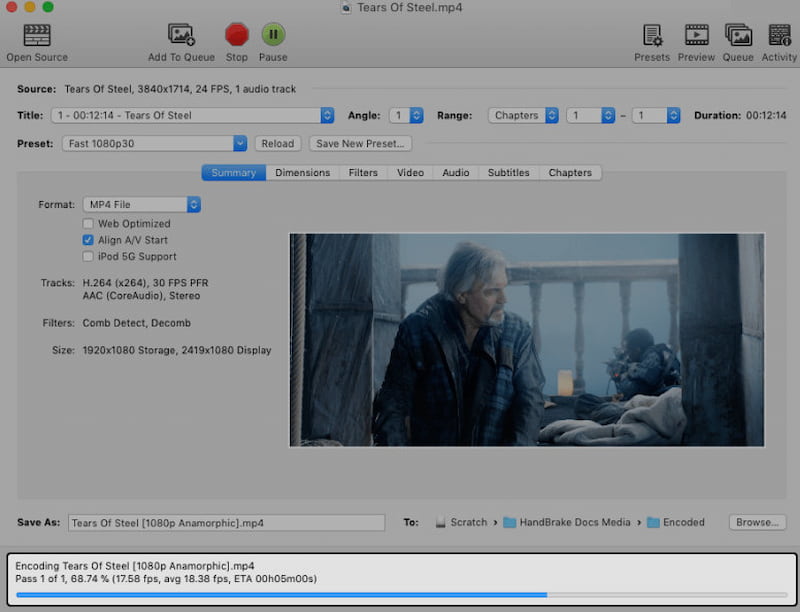Uncheck Align A/V Start
This screenshot has width=800, height=612.
88,240
